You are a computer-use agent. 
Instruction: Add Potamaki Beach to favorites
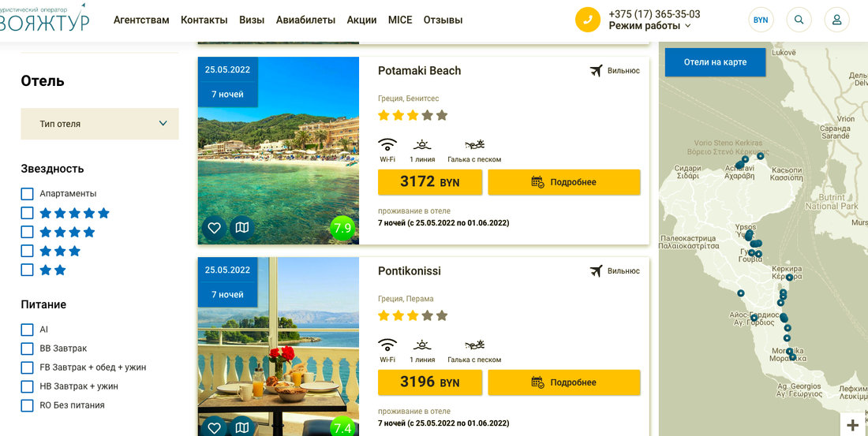coord(214,228)
